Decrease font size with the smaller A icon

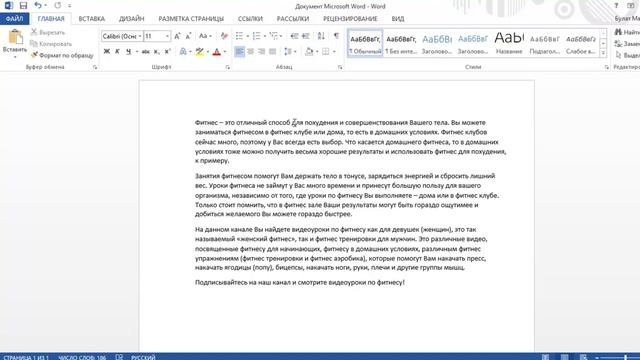click(x=188, y=36)
